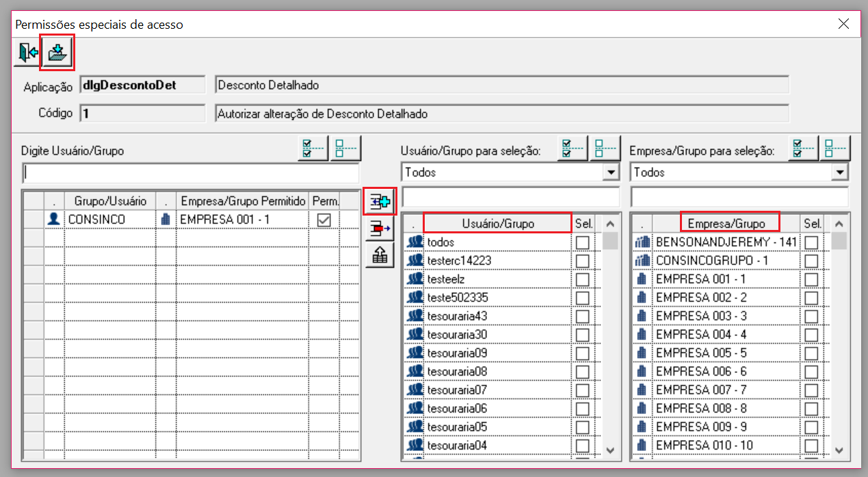Deselect all icon beside Empresa/Grupo para seleção
The image size is (868, 477).
(836, 149)
